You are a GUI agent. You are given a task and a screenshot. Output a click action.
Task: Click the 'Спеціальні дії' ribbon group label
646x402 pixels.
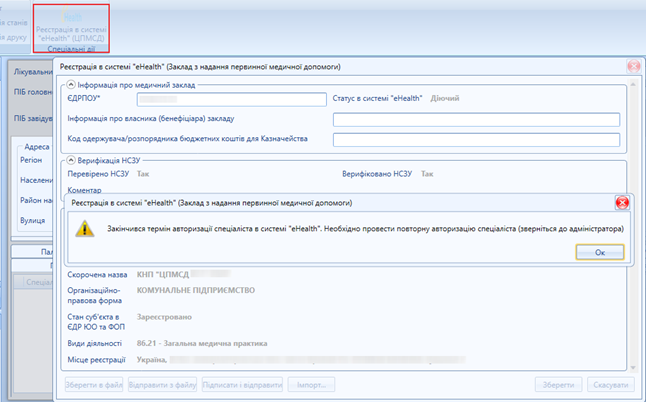71,49
